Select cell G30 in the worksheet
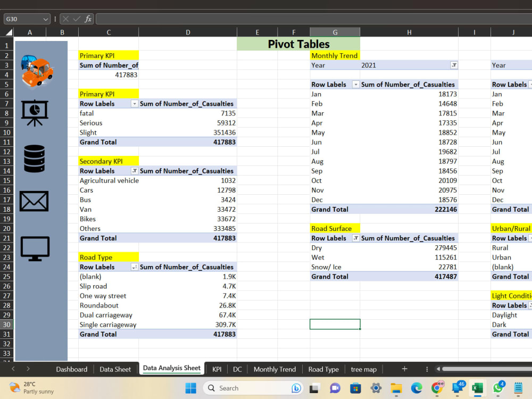Image resolution: width=532 pixels, height=399 pixels. pyautogui.click(x=335, y=324)
